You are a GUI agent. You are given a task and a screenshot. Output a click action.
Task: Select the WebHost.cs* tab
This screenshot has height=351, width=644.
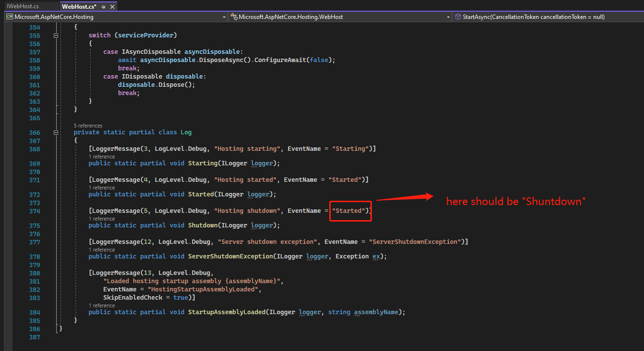point(79,6)
